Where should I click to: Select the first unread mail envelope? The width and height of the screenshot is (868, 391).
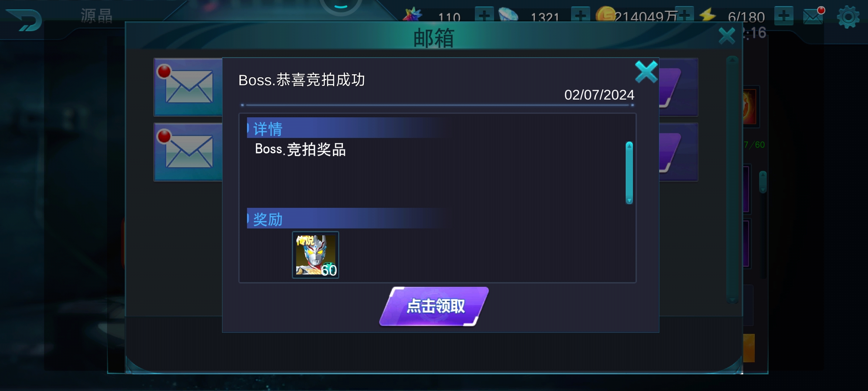coord(188,87)
